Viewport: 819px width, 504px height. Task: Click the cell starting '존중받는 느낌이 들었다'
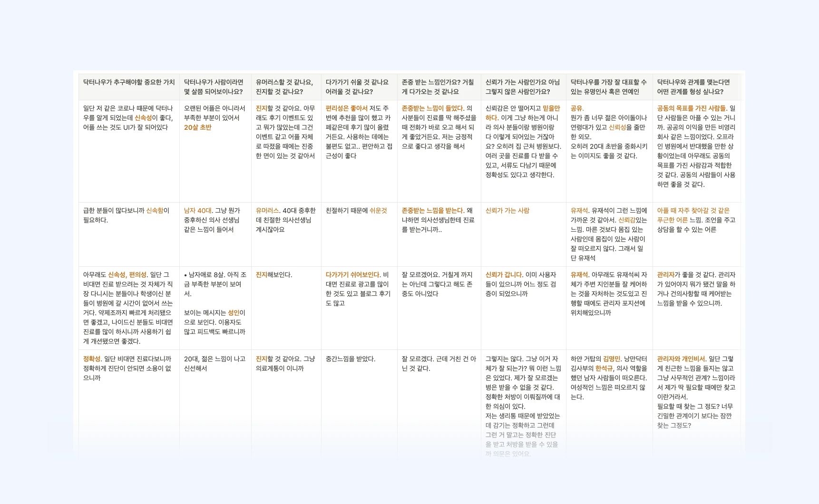click(x=439, y=151)
